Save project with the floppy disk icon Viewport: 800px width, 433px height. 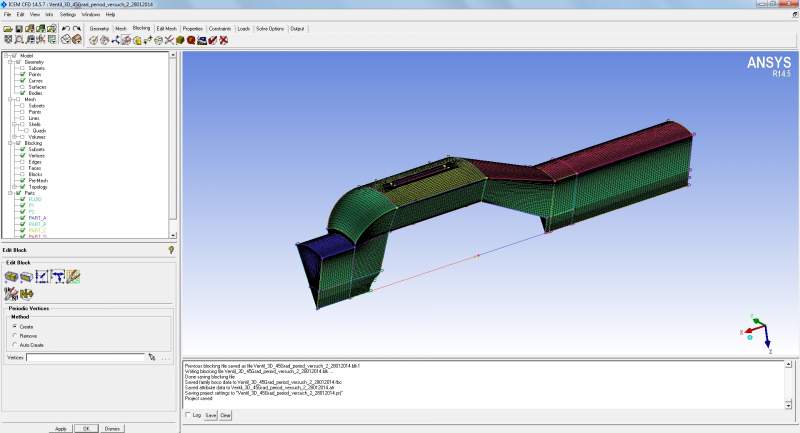tap(19, 29)
